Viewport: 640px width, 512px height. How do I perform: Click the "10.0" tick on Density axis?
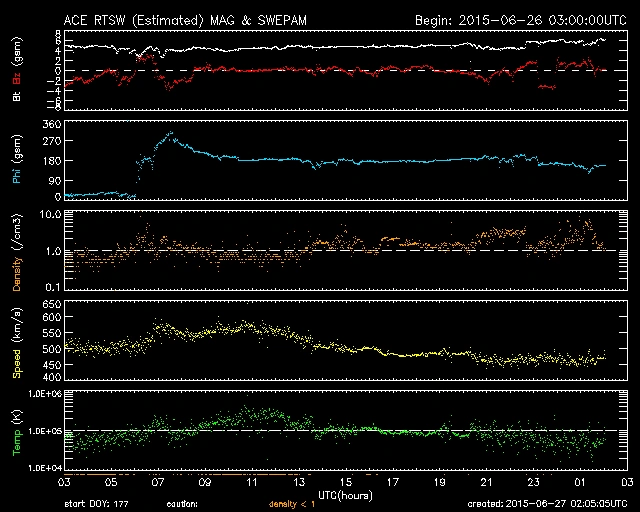point(50,214)
